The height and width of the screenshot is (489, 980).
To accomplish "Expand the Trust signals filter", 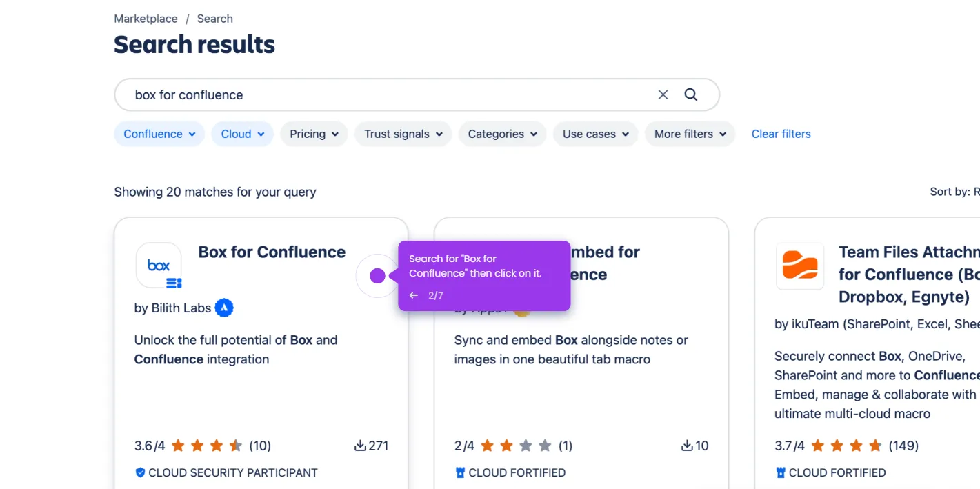I will pos(403,134).
